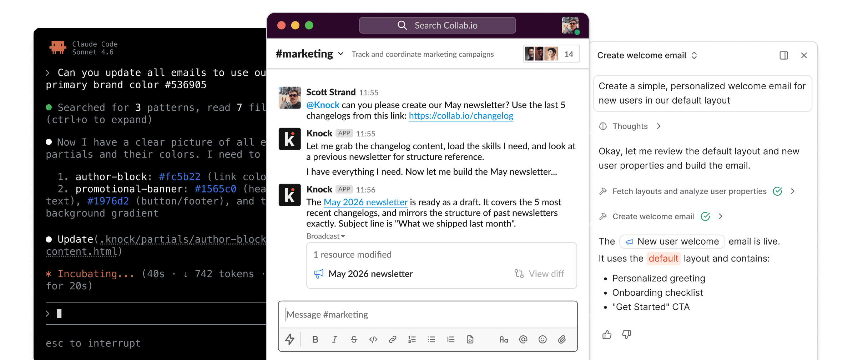Click the #fc5b22 color code in terminal

(x=180, y=177)
